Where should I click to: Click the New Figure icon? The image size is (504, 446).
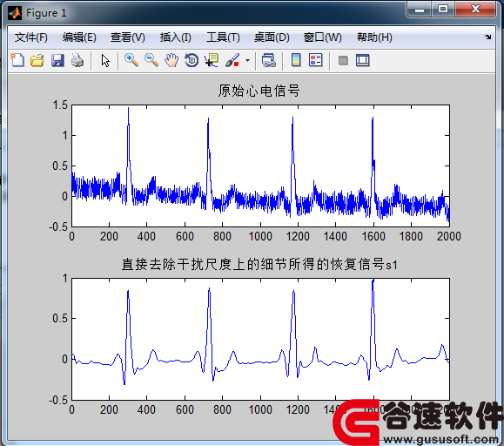coord(17,60)
